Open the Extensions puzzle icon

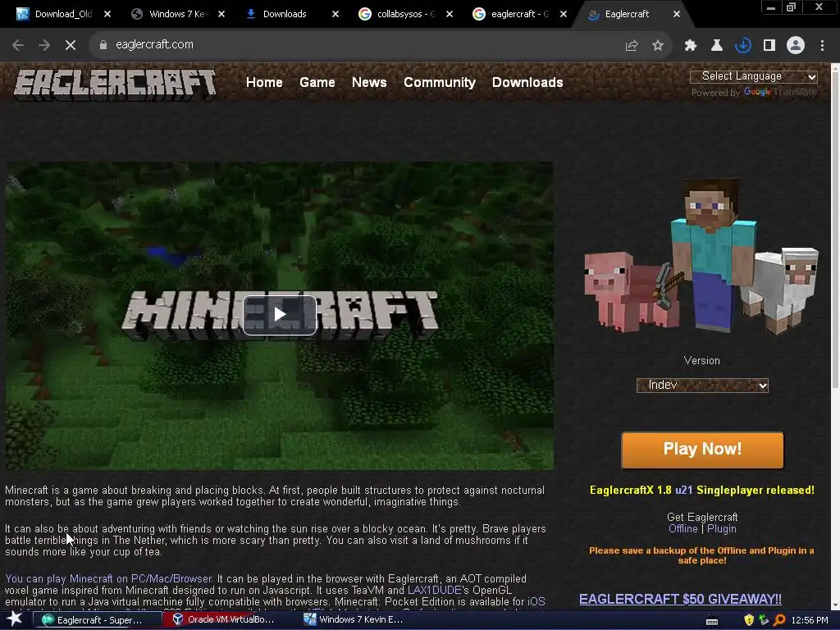click(691, 46)
